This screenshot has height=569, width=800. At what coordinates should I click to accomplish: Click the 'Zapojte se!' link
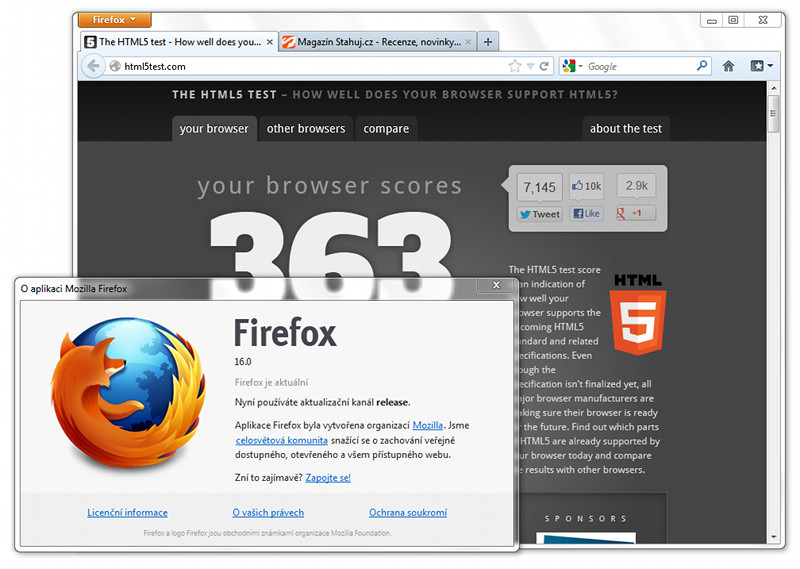328,478
